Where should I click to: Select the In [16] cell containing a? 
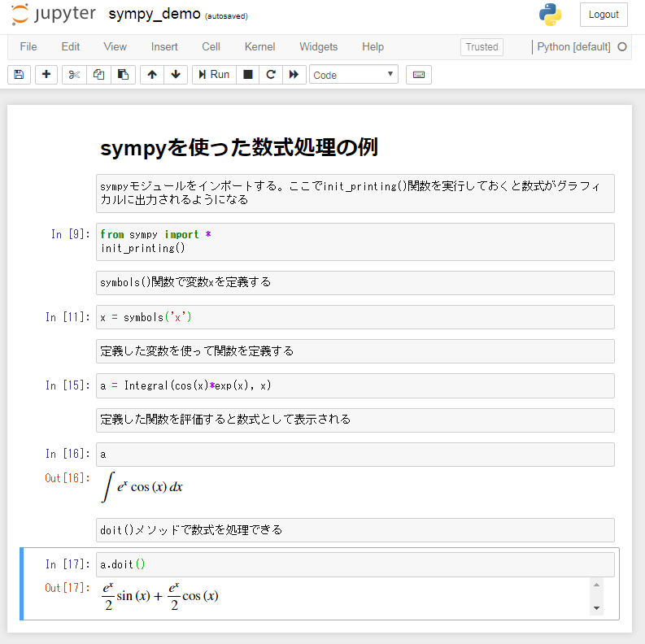355,455
